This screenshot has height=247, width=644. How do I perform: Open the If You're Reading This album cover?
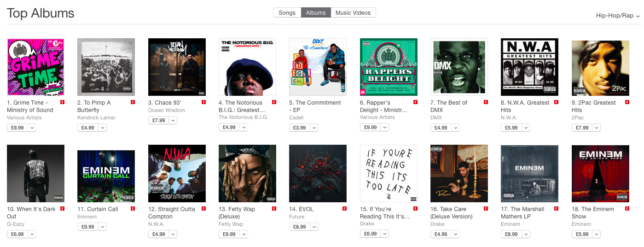(389, 173)
